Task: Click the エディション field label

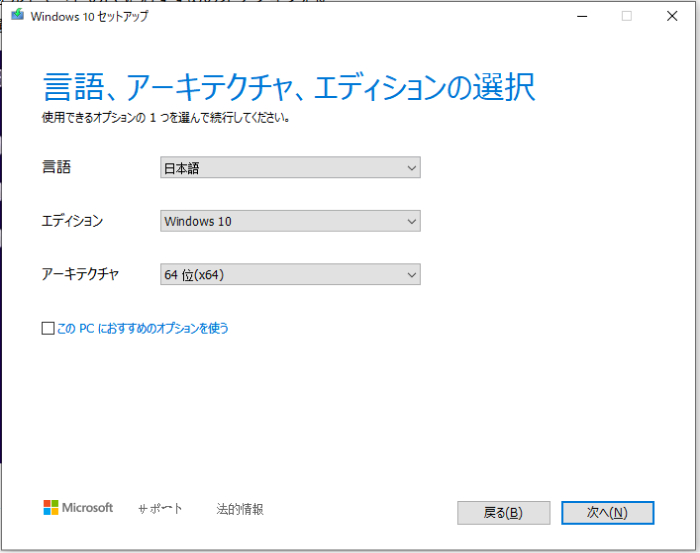Action: coord(72,220)
